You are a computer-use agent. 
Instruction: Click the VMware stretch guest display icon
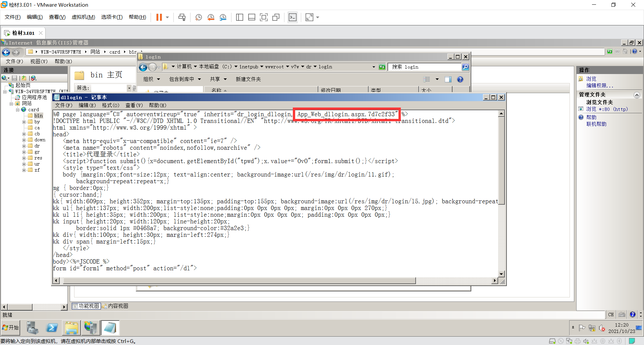point(309,17)
